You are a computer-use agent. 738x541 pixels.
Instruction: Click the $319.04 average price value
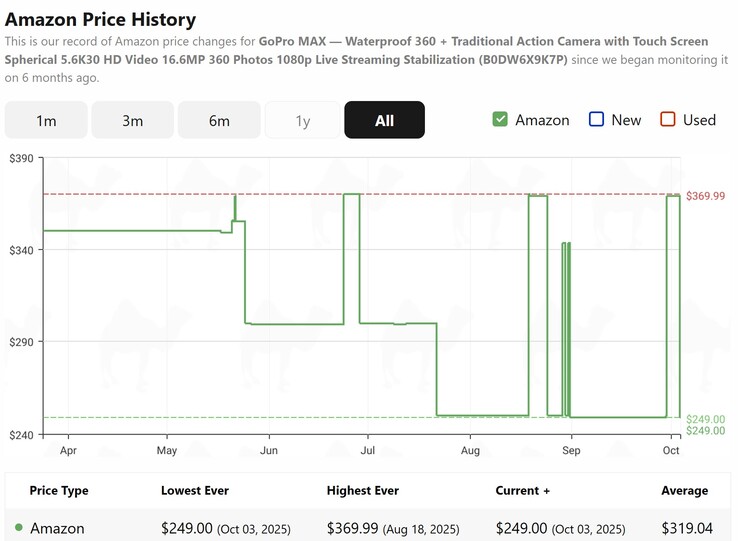pos(686,528)
